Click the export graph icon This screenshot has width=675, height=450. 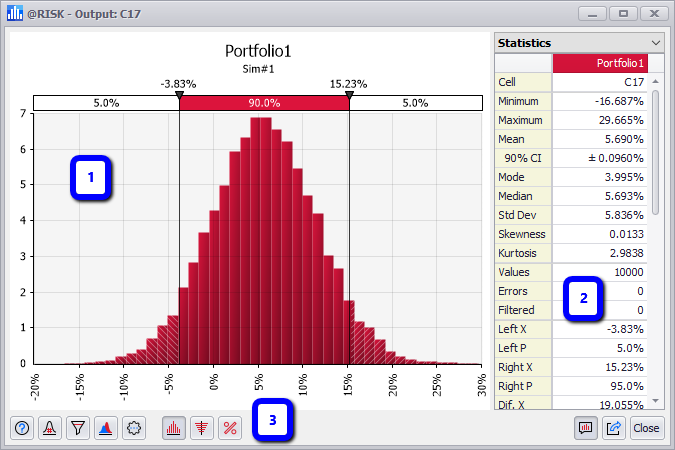tap(614, 428)
